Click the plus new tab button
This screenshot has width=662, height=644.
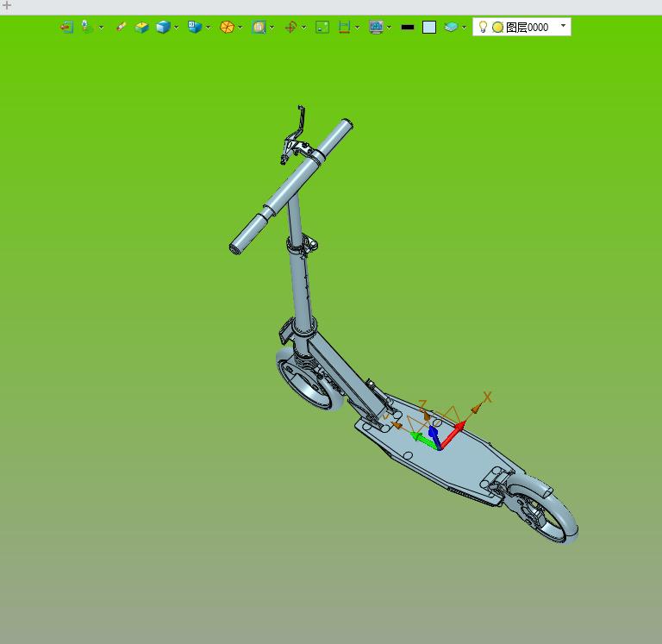click(7, 5)
